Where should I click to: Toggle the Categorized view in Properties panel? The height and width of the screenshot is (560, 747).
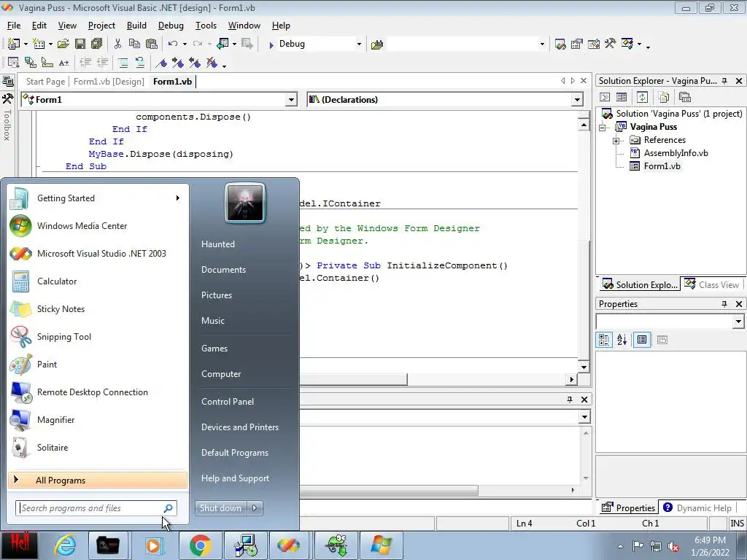(x=604, y=340)
